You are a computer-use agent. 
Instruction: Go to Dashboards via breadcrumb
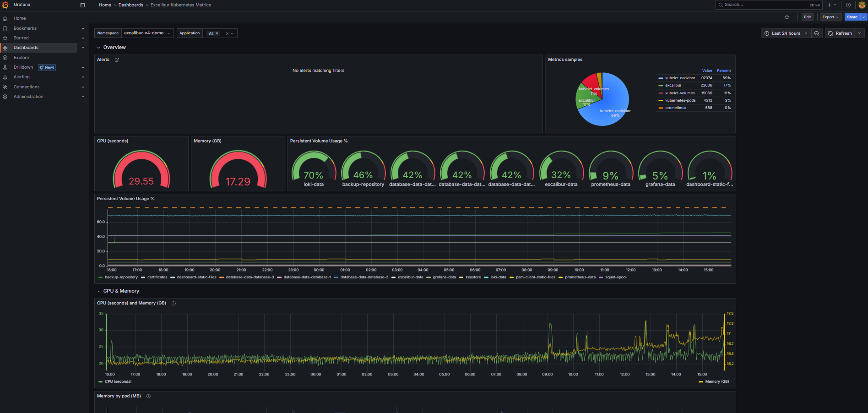coord(131,5)
